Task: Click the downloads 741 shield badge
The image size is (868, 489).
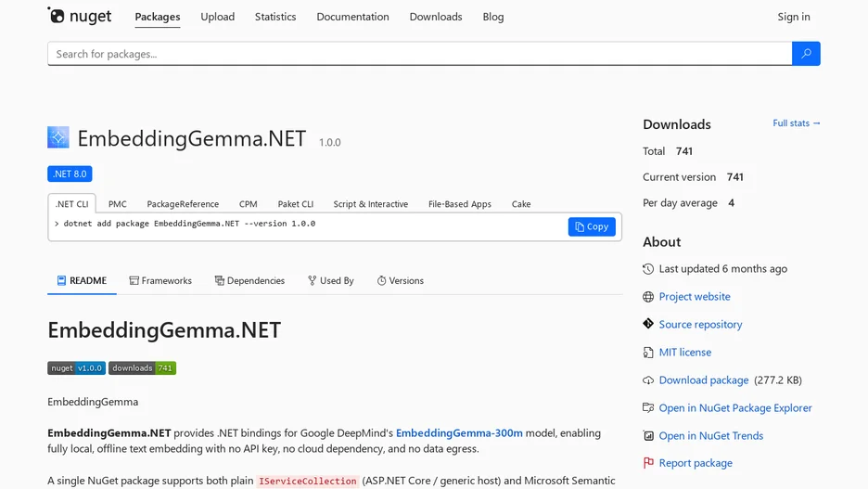Action: coord(142,368)
